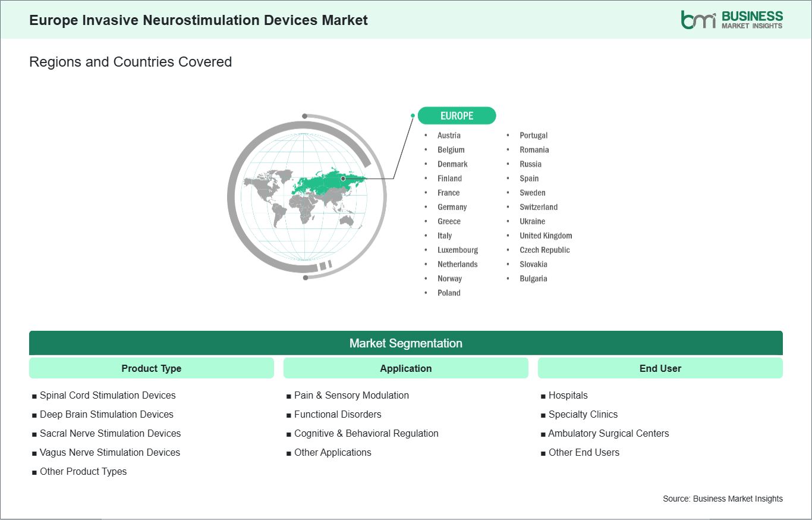
Task: Click 'Sweden' in the country list
Action: [532, 193]
